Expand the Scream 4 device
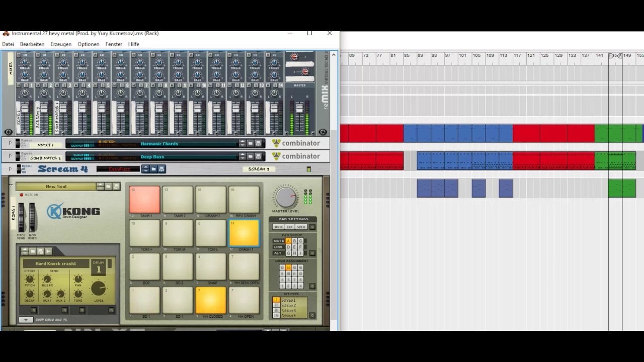This screenshot has width=644, height=362. point(10,169)
